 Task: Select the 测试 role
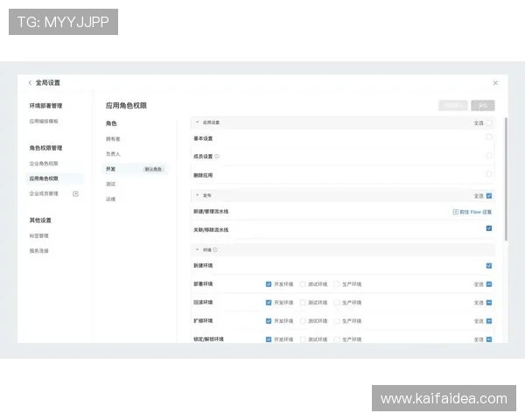(x=110, y=185)
